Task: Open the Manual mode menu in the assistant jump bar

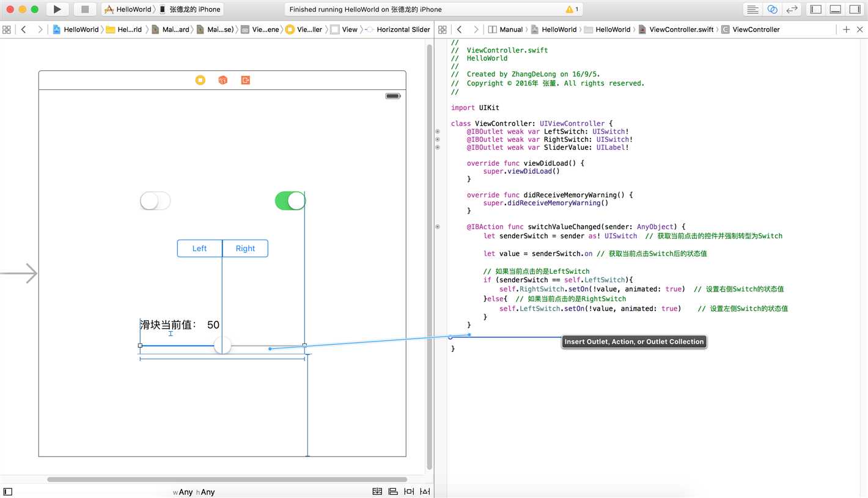Action: pos(506,29)
